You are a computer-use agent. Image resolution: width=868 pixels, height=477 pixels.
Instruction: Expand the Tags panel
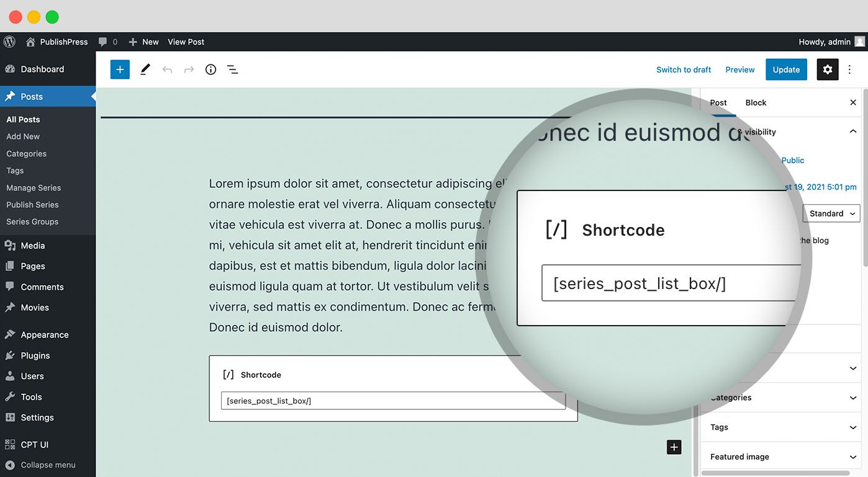(x=853, y=427)
